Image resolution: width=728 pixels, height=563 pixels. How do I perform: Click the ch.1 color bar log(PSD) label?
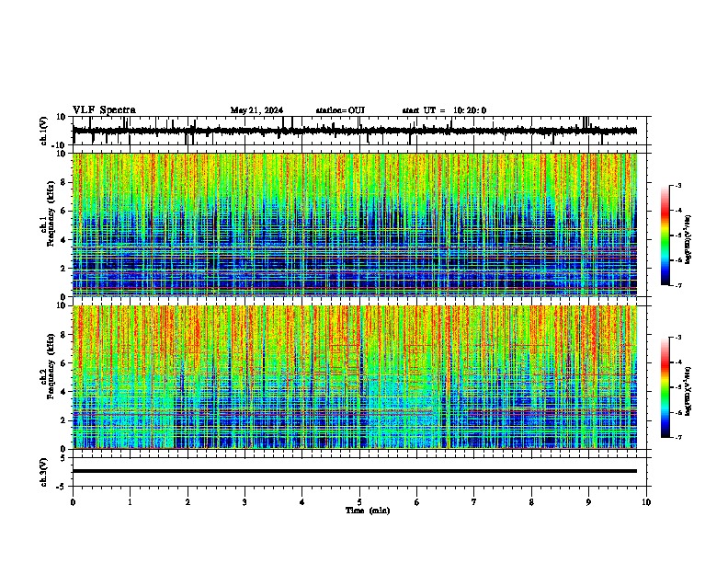pyautogui.click(x=688, y=239)
